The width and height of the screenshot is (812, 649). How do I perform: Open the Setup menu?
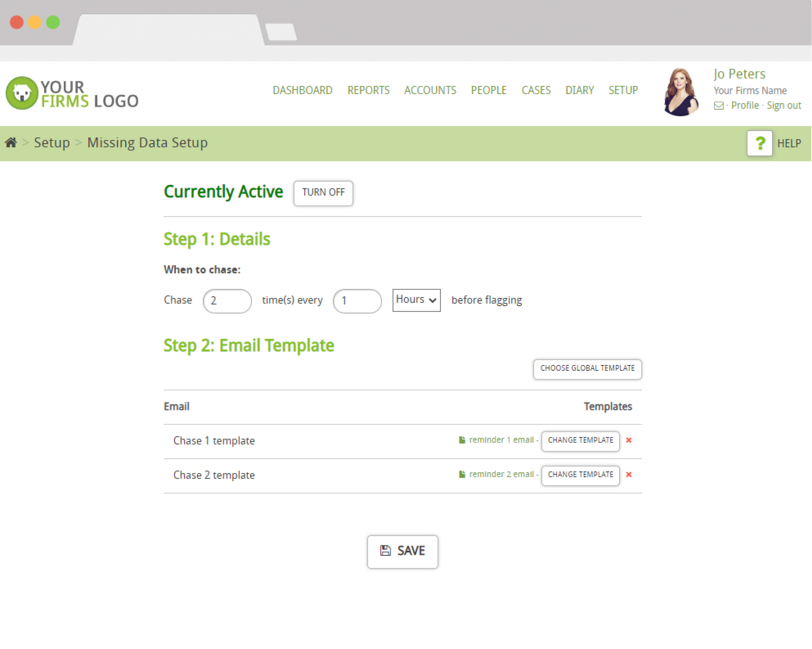coord(623,90)
